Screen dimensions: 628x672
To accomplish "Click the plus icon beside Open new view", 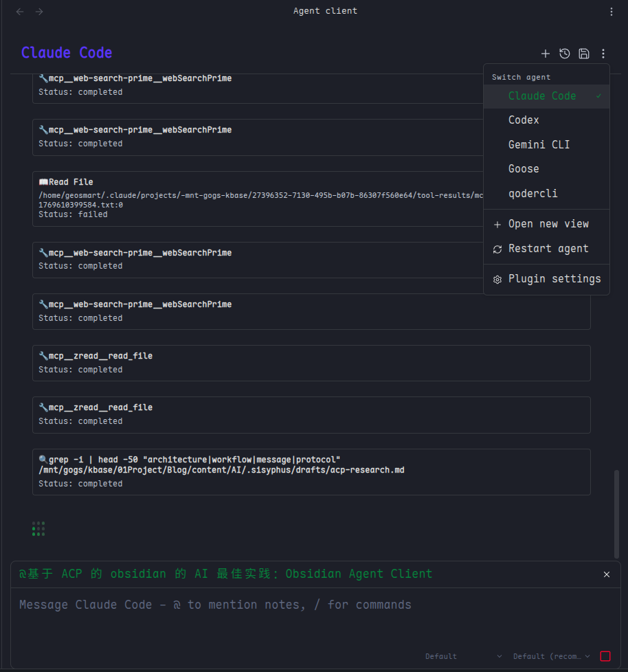I will click(497, 225).
